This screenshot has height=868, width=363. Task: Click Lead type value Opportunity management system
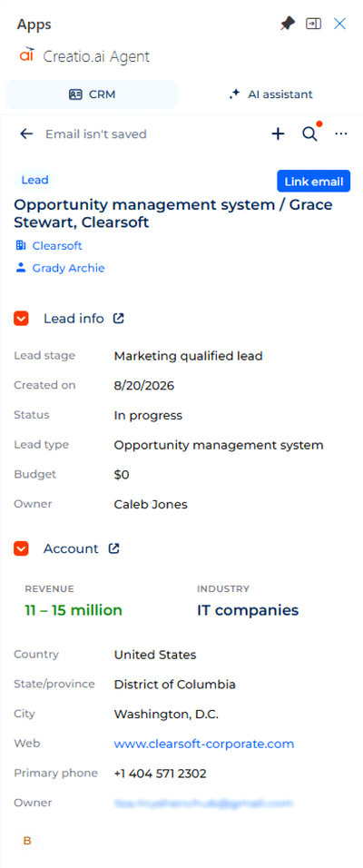219,445
